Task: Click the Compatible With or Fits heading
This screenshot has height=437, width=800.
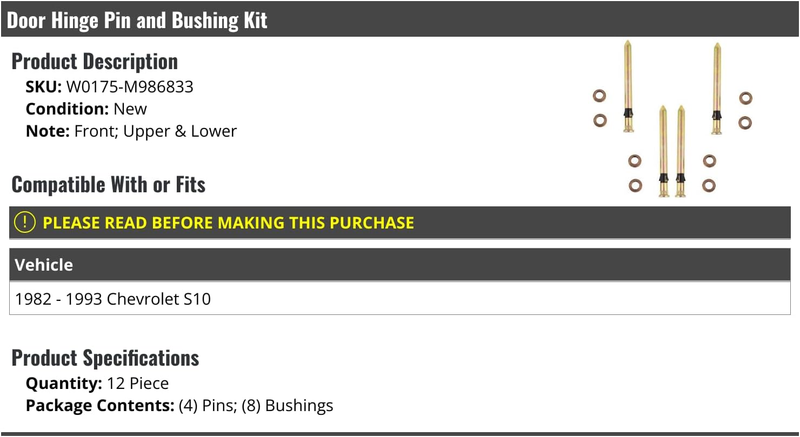Action: click(x=108, y=184)
